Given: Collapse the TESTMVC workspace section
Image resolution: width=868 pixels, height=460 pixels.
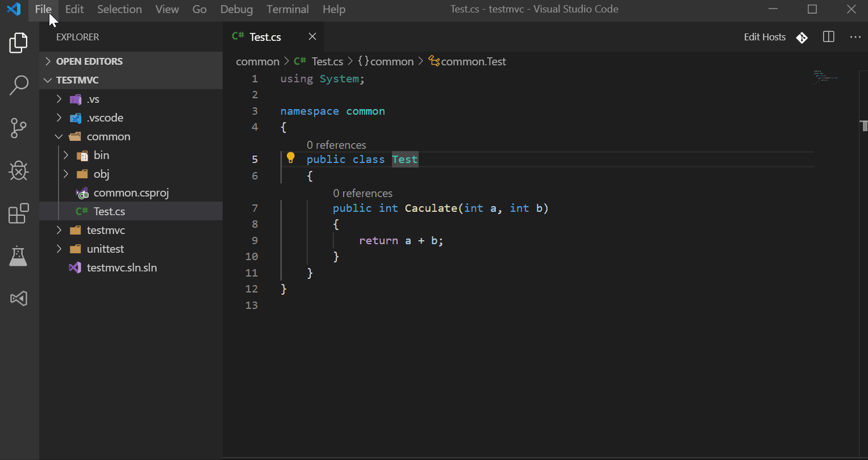Looking at the screenshot, I should click(x=48, y=80).
